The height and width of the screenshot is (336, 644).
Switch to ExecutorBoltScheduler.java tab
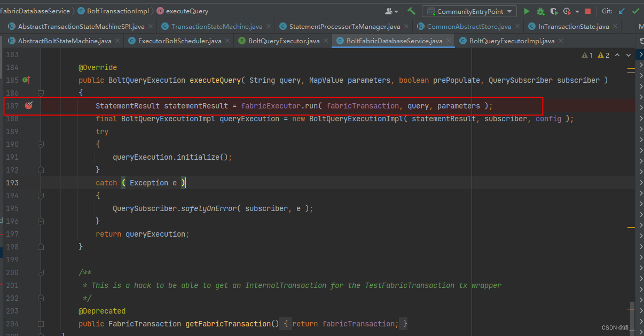point(179,41)
